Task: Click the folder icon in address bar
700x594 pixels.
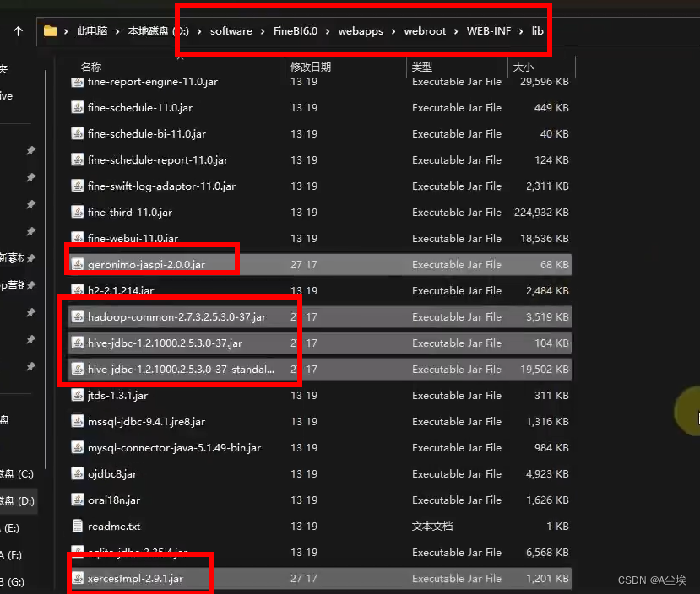Action: coord(51,31)
